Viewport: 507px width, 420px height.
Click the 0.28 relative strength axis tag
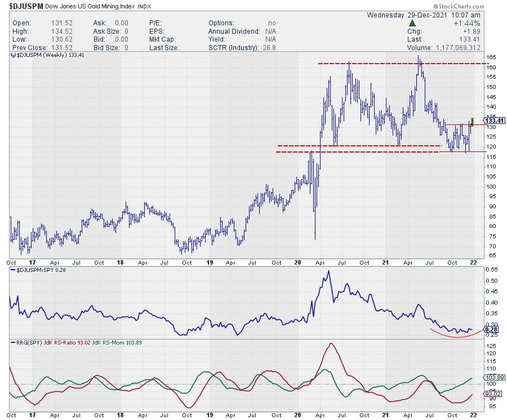pyautogui.click(x=492, y=330)
